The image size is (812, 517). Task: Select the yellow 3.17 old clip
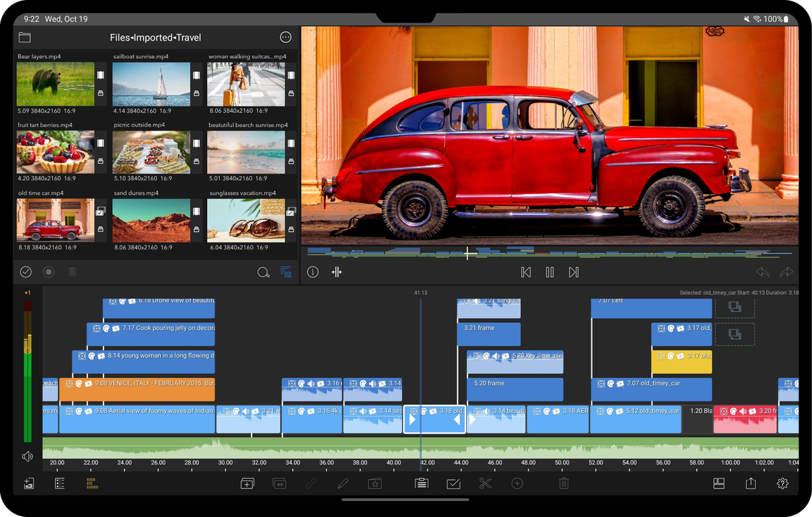[681, 362]
